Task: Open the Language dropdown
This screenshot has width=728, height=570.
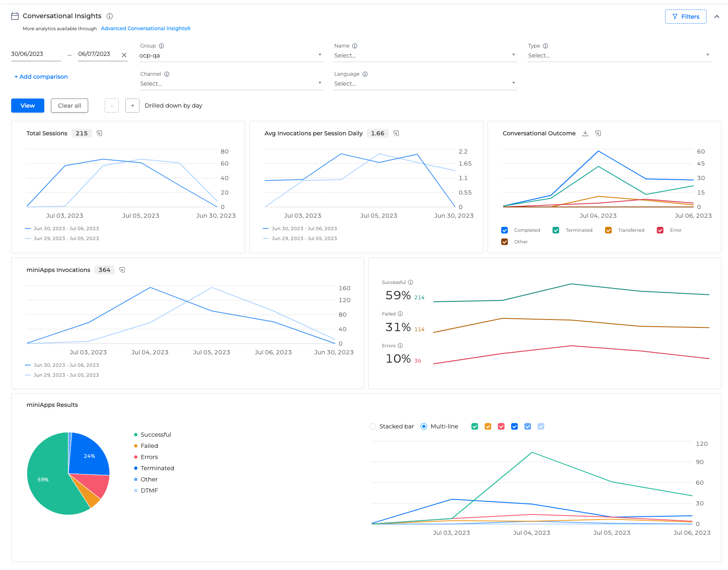Action: click(x=425, y=84)
